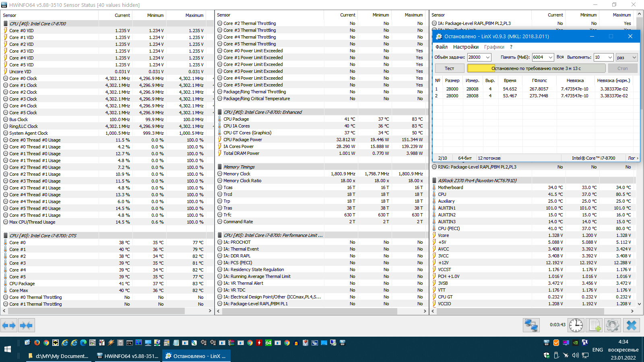Viewport: 644px width, 362px height.
Task: Select the Core #0 VID sensor row
Action: [107, 31]
